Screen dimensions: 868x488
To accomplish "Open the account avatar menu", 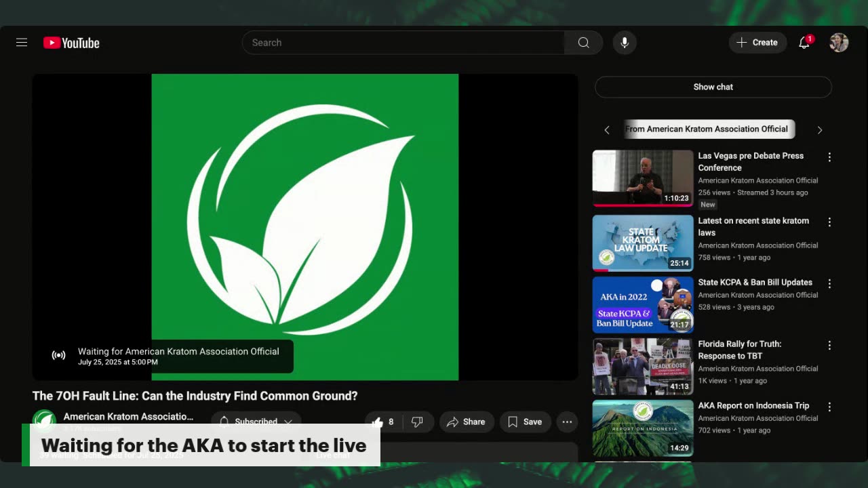I will click(x=839, y=43).
